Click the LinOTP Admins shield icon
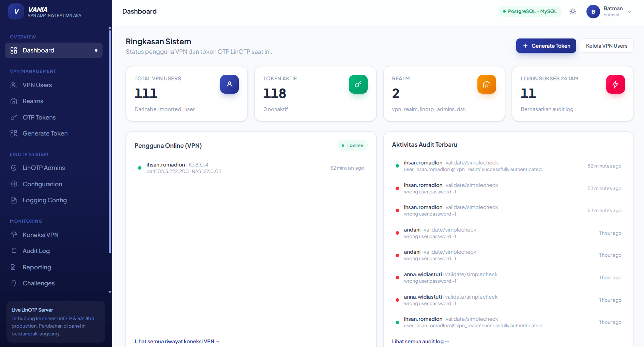644x347 pixels. pyautogui.click(x=14, y=168)
